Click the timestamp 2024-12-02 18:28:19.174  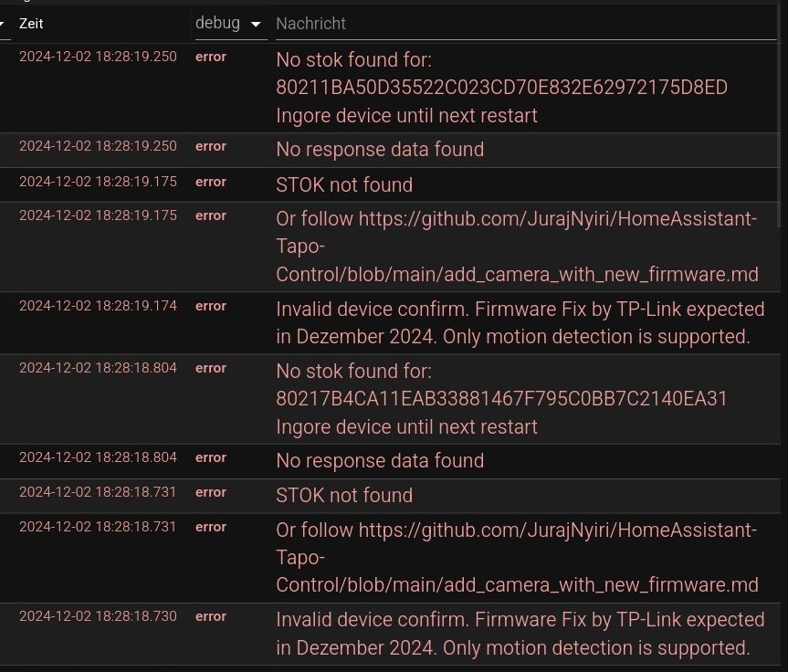click(x=98, y=306)
